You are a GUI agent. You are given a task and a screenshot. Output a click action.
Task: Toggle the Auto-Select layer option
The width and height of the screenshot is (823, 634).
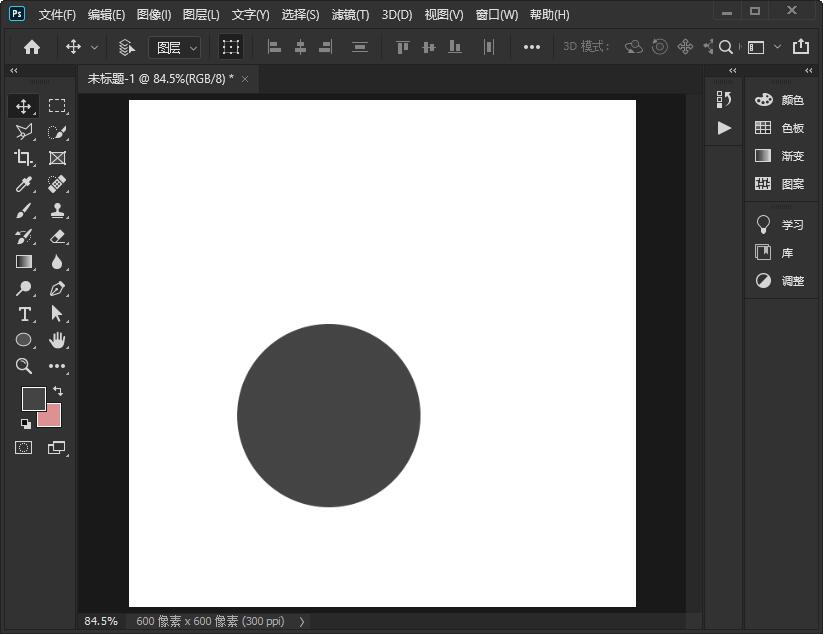pos(126,47)
